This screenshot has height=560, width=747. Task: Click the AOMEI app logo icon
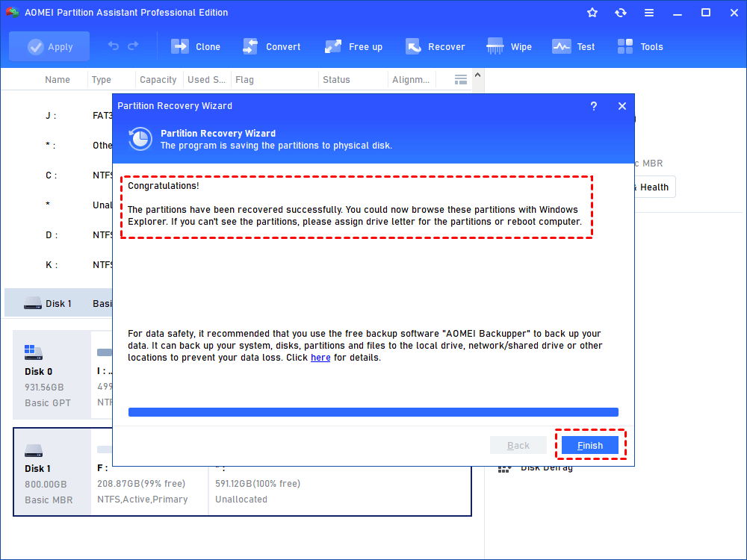[13, 13]
